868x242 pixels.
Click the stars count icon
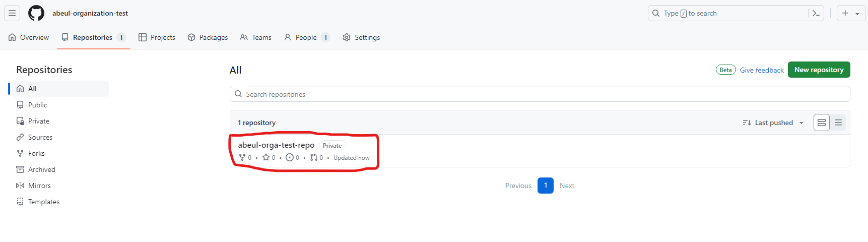266,157
